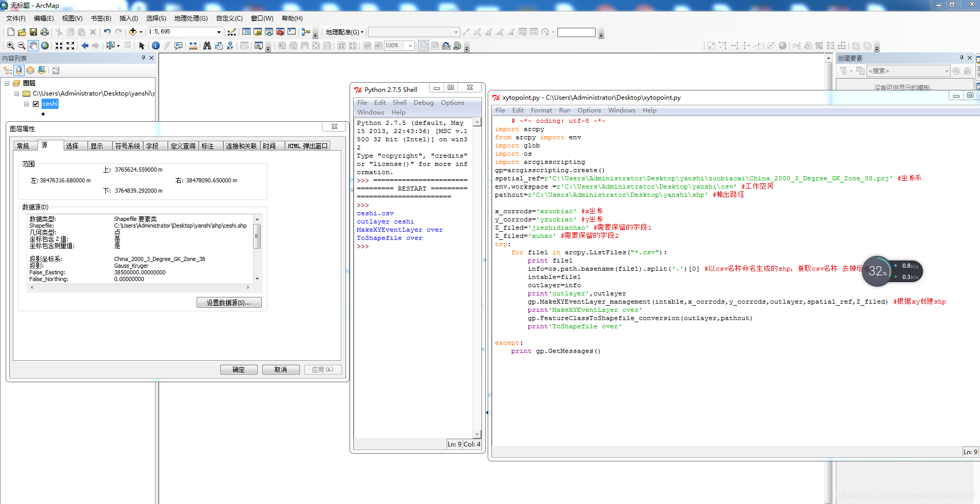Select the Zoom Out magnifier tool
The image size is (980, 504).
[x=22, y=46]
